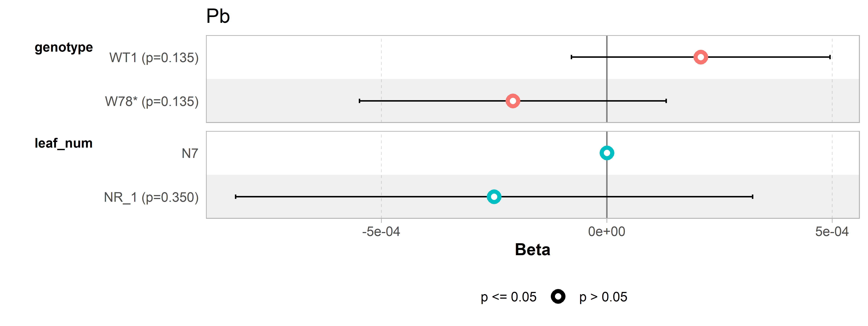Click the 5e-04 axis tick label
Image resolution: width=868 pixels, height=326 pixels.
coord(832,232)
